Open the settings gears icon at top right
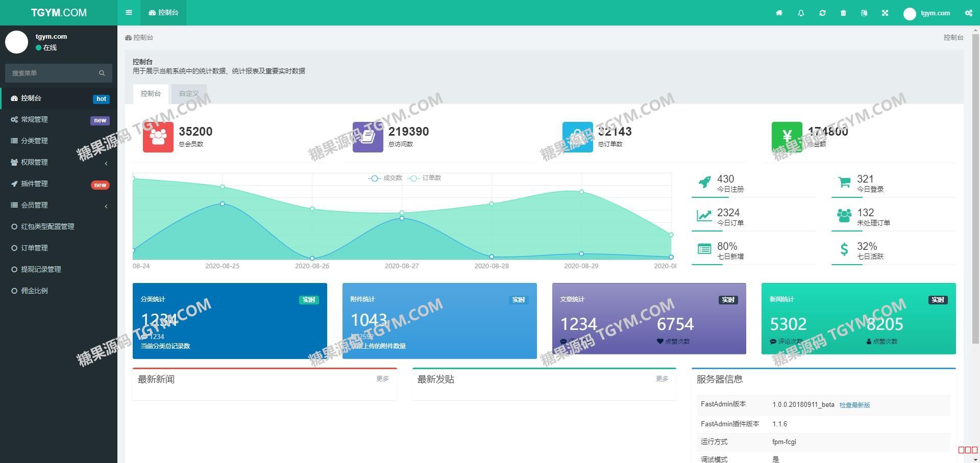This screenshot has width=980, height=463. tap(968, 13)
